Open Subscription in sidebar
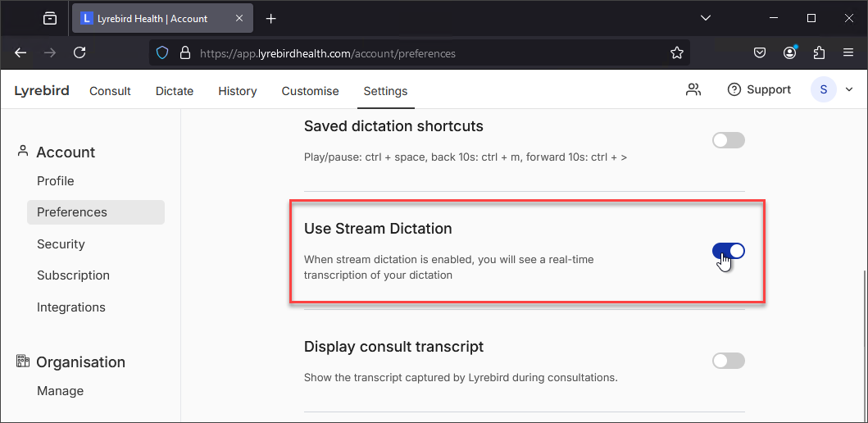 tap(73, 275)
